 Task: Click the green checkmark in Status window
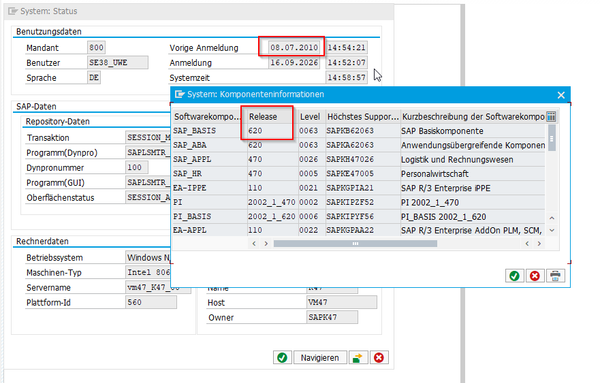pos(282,358)
